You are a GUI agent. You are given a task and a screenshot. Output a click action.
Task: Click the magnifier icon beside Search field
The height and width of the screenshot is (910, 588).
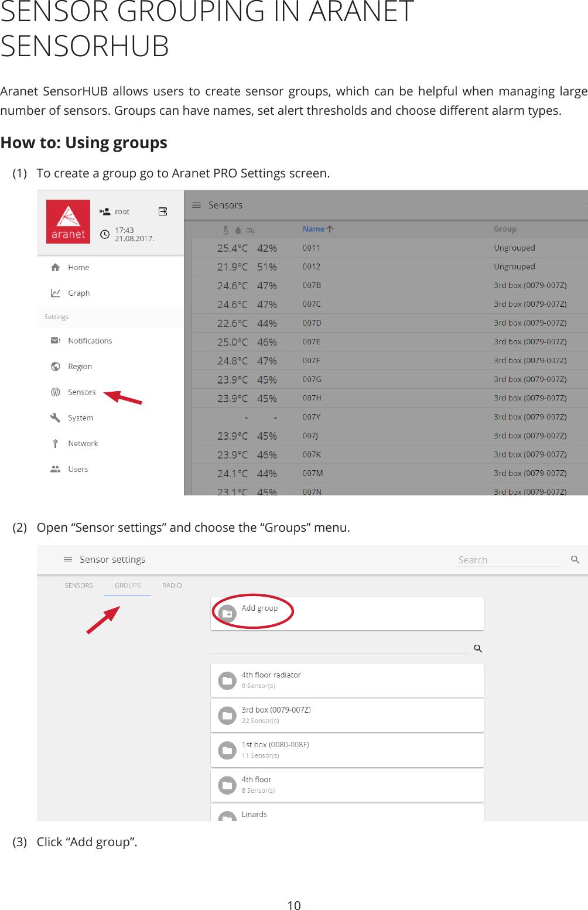tap(575, 559)
